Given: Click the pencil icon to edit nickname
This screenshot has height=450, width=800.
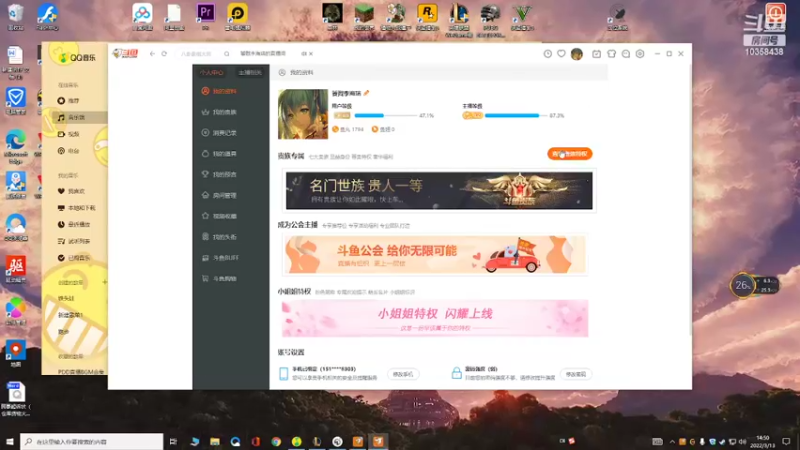Looking at the screenshot, I should (x=366, y=93).
